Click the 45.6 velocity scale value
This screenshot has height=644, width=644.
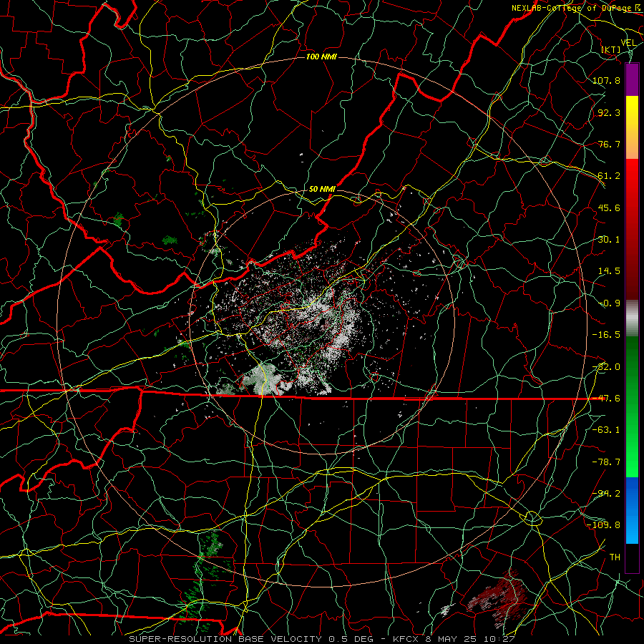coord(609,208)
